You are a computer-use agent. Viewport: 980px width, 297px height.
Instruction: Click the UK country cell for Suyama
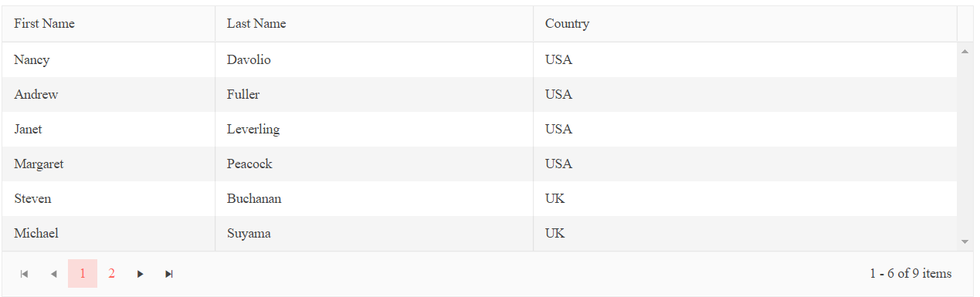(x=745, y=233)
